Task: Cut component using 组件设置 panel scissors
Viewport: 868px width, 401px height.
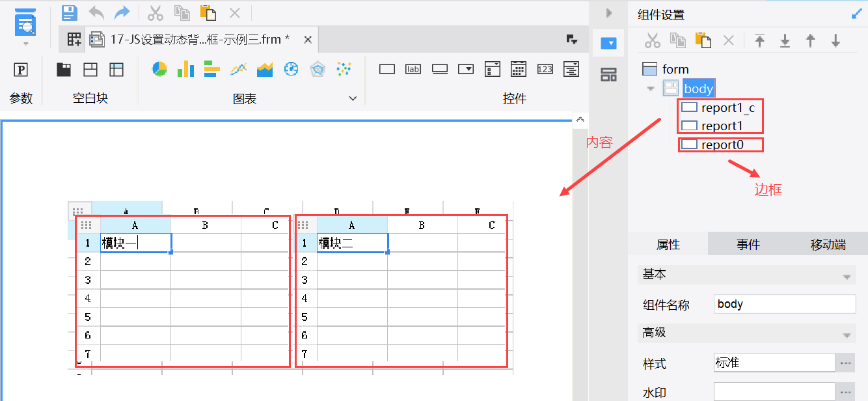Action: (x=653, y=40)
